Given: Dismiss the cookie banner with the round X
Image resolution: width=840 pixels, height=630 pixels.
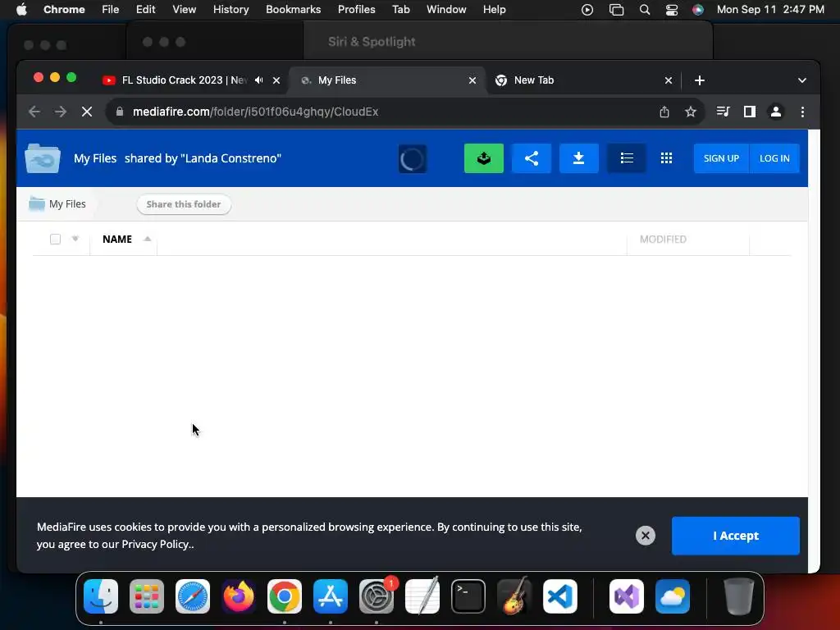Looking at the screenshot, I should tap(645, 535).
